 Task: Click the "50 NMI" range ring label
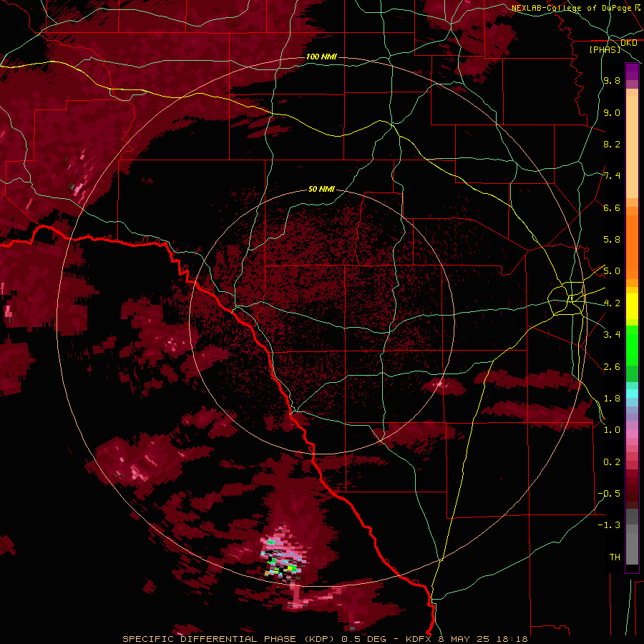coord(321,189)
